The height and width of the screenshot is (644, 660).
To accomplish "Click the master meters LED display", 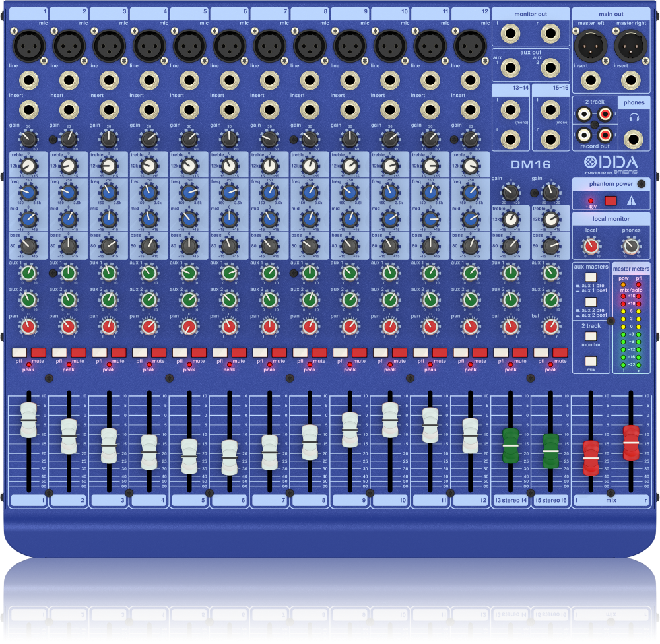I will (631, 325).
